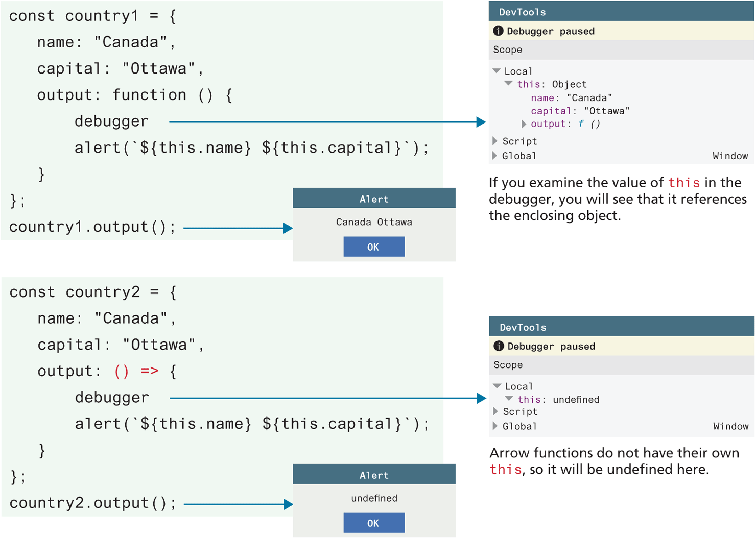Click the info icon in the DevTools panel showing this: undefined

coord(499,347)
